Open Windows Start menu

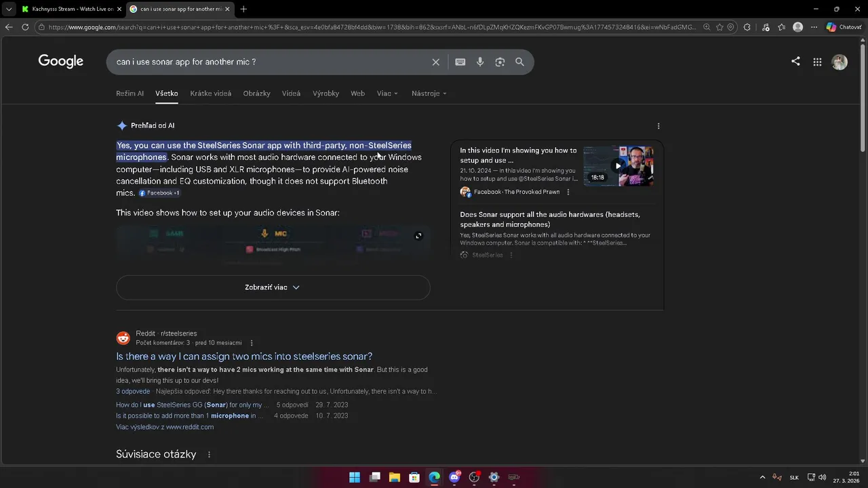coord(355,477)
